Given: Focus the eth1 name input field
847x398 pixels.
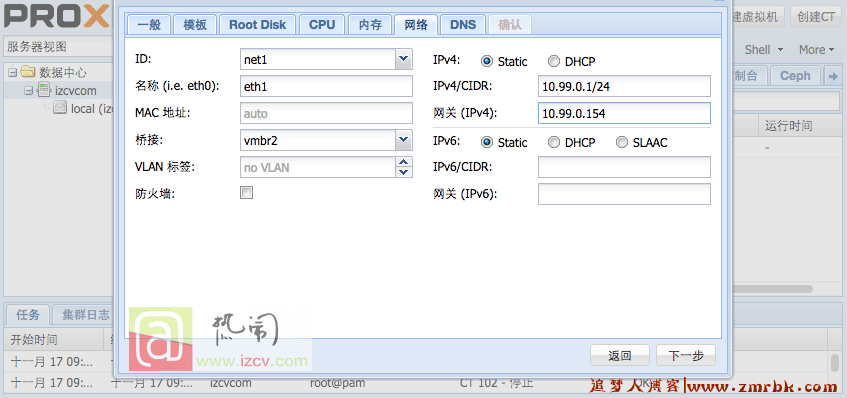Looking at the screenshot, I should (326, 86).
